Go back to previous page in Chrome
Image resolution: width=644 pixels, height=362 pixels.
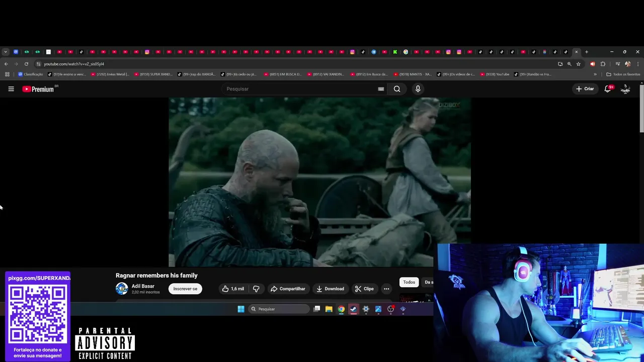tap(6, 64)
